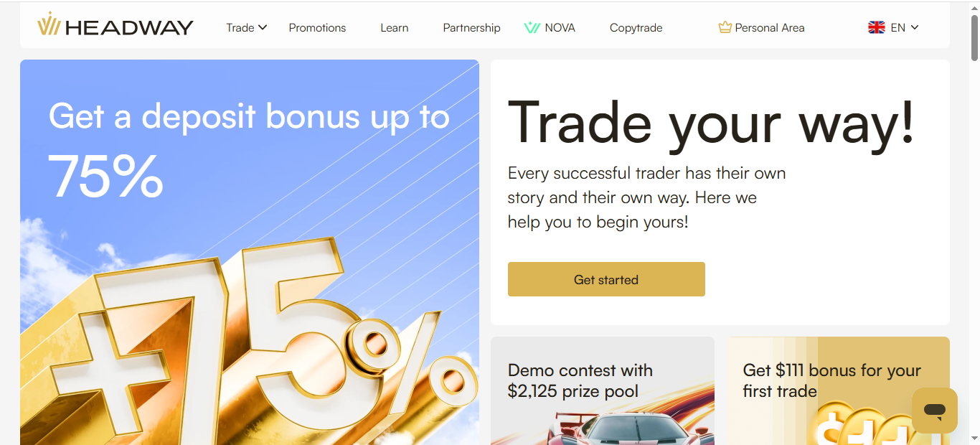The image size is (980, 445).
Task: Click the Headway crown logo
Action: (48, 25)
